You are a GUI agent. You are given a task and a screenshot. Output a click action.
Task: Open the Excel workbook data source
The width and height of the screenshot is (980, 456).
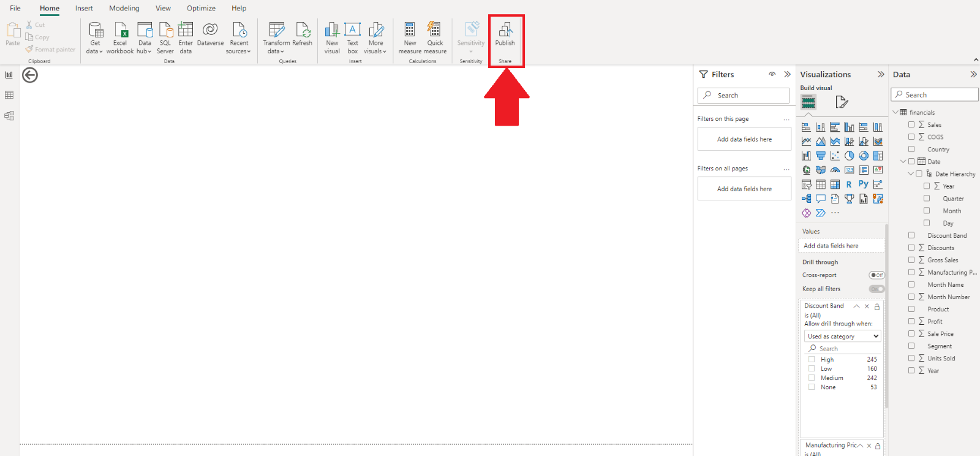tap(120, 37)
